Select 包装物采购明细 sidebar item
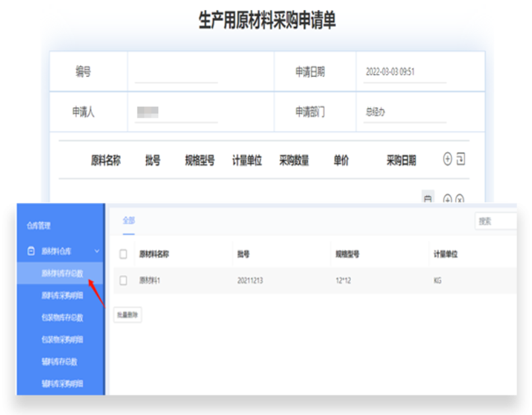The image size is (532, 415). click(x=62, y=340)
